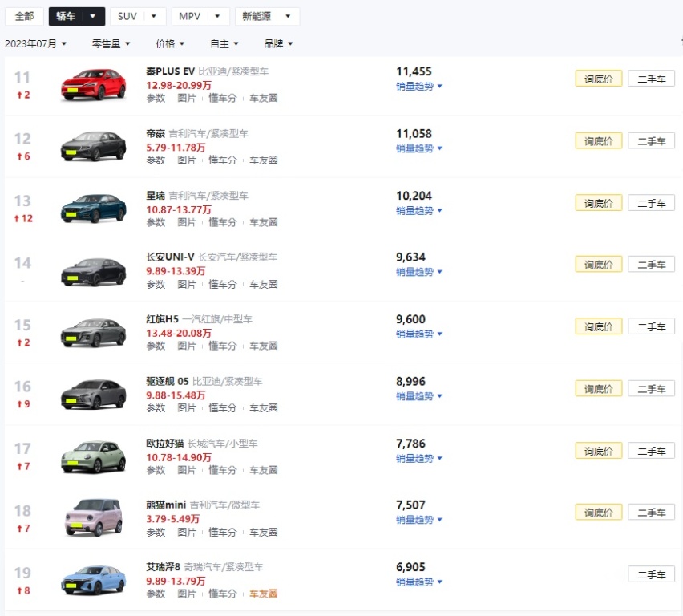Expand 销量趋势 for 长安UNI-V

pyautogui.click(x=419, y=272)
